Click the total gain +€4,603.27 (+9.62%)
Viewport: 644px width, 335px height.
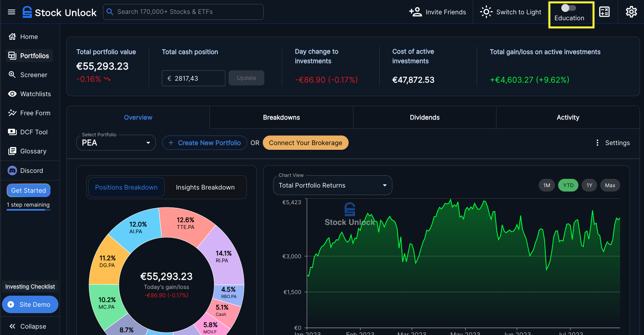pos(530,80)
